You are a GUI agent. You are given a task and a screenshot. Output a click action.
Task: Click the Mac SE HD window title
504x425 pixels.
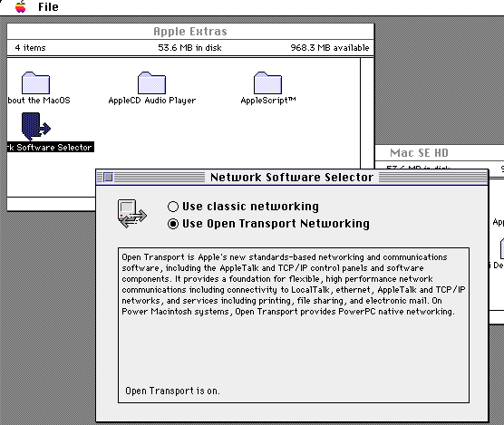(419, 153)
